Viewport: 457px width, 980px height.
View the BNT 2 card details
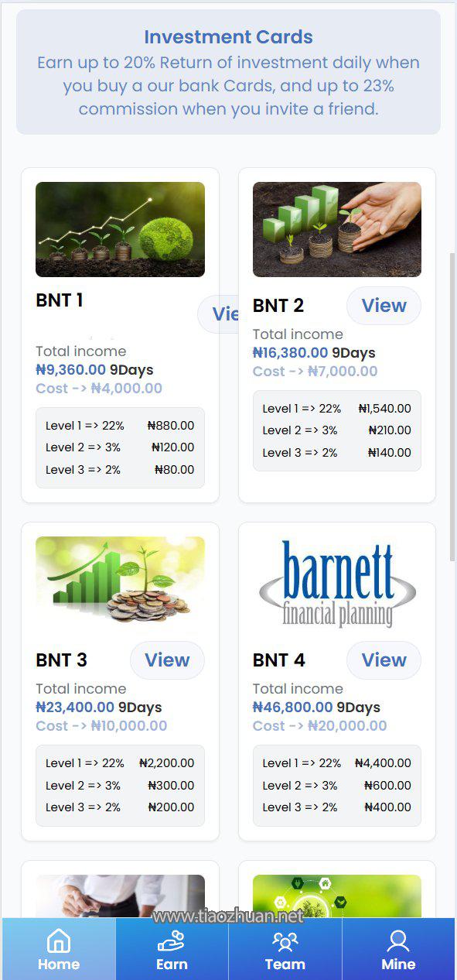[384, 306]
